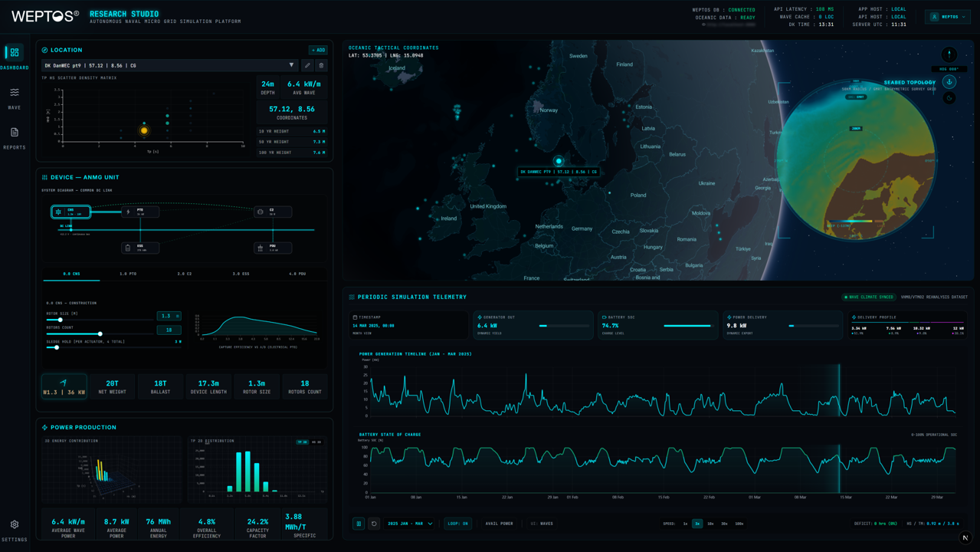Click the Capacity Factor 24.2% value

click(257, 522)
